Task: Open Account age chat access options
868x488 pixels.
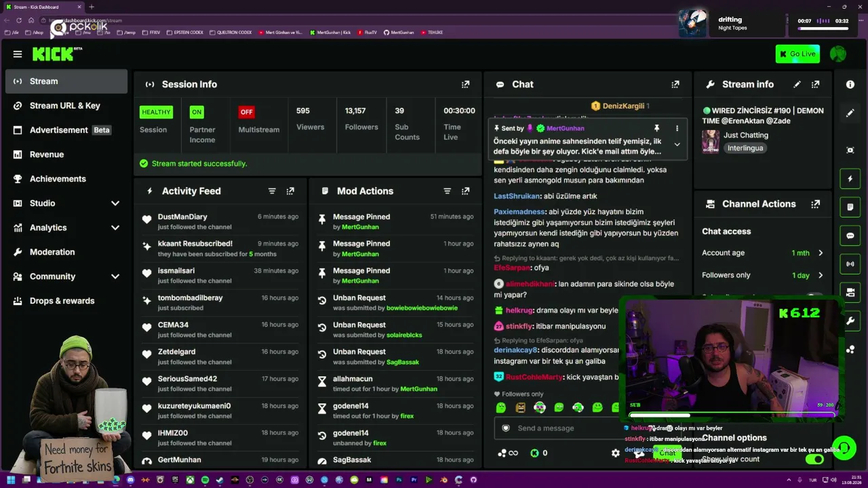Action: click(762, 253)
